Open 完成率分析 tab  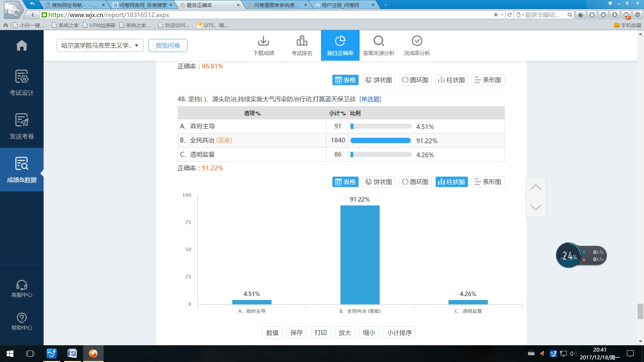417,46
